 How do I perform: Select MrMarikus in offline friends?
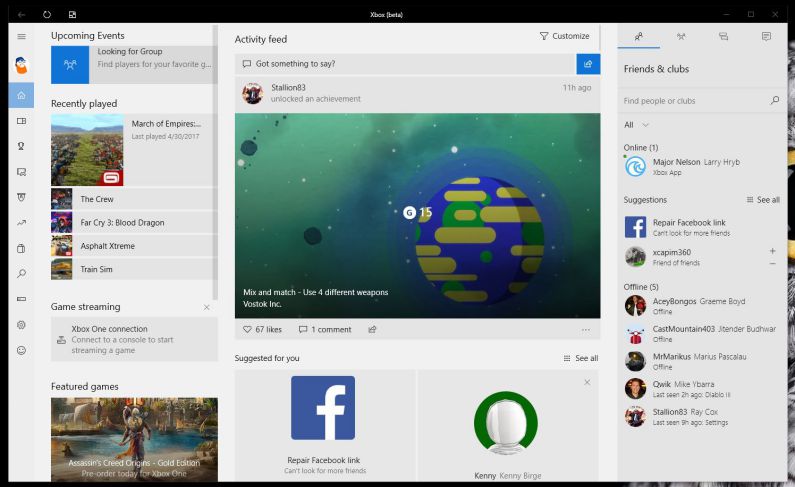click(x=702, y=361)
